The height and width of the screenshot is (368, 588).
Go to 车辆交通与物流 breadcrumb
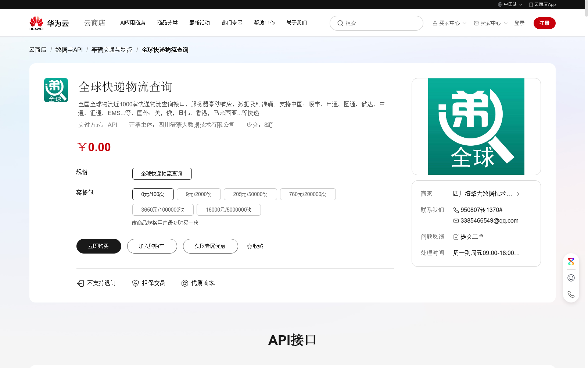[x=112, y=50]
